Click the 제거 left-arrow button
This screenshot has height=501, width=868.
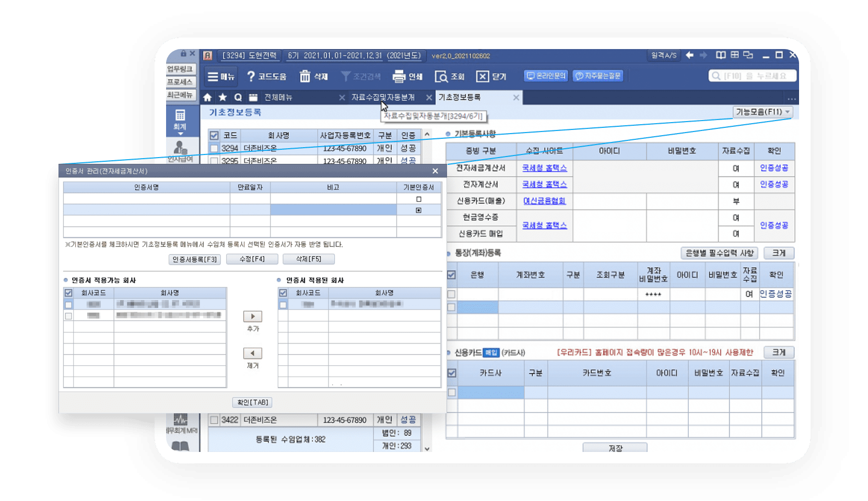point(253,353)
